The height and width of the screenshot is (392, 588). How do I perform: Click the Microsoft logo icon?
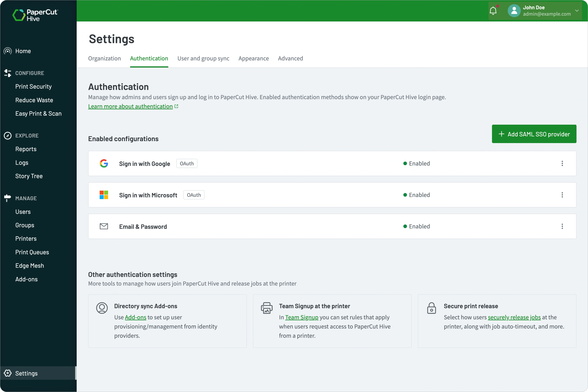(x=104, y=195)
